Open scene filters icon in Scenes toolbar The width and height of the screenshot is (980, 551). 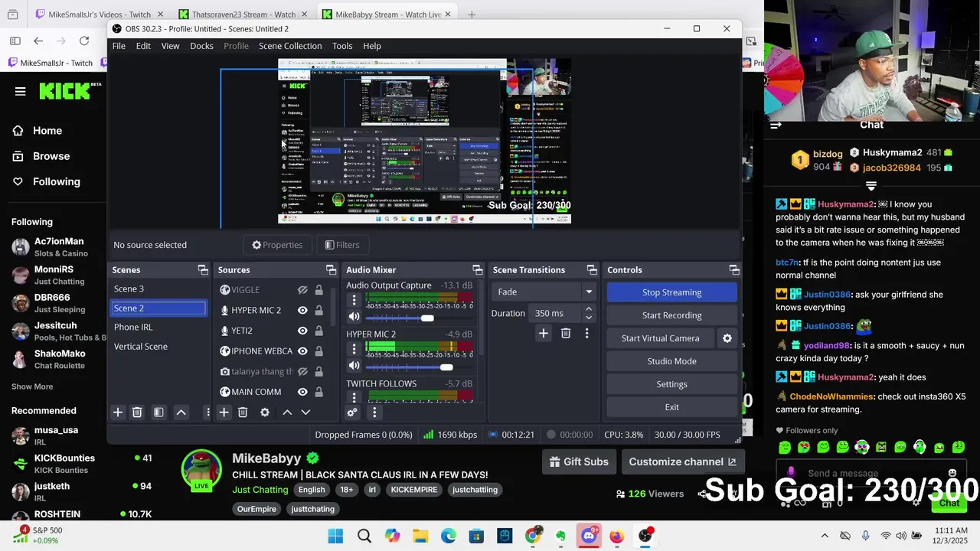[158, 412]
